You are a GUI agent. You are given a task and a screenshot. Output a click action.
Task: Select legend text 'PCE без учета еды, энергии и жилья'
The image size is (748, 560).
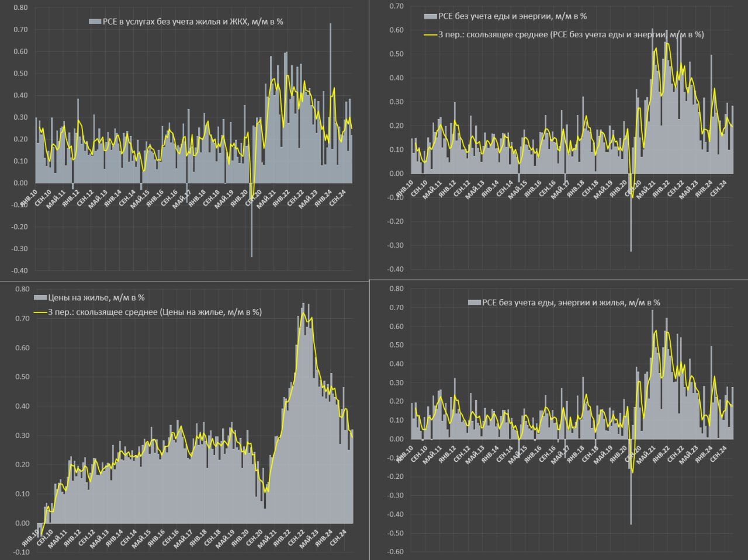coord(571,302)
